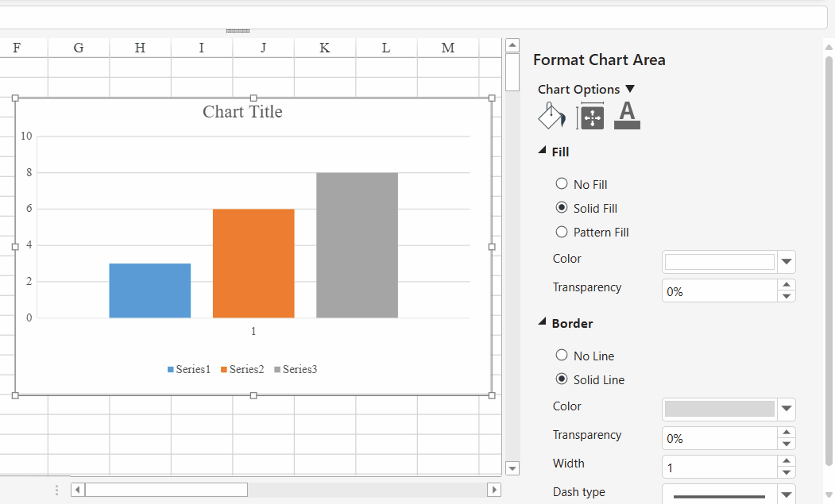This screenshot has width=835, height=504.
Task: Click the format panel scroll up arrow
Action: coord(829,47)
